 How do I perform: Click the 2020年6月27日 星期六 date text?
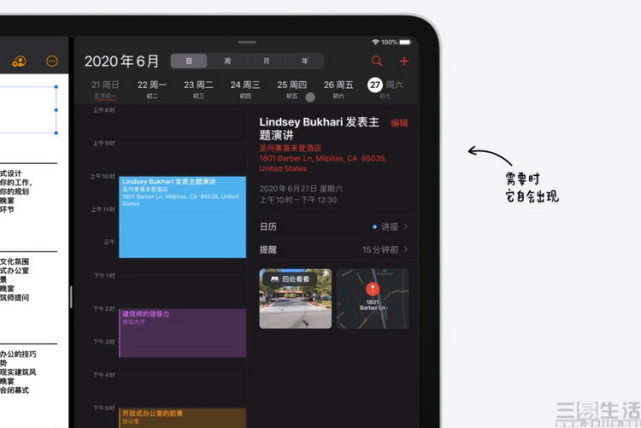pyautogui.click(x=301, y=188)
